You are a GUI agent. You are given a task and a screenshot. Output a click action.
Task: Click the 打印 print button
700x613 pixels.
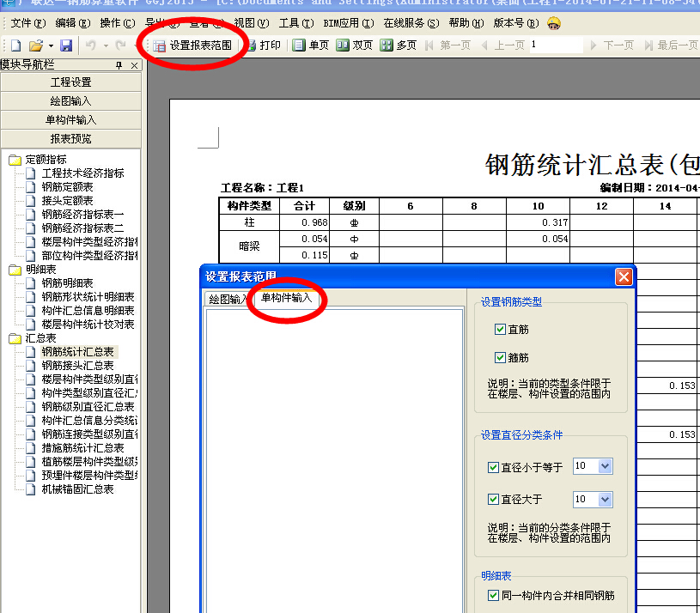coord(264,45)
